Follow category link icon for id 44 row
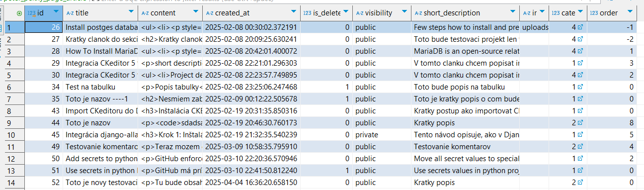This screenshot has height=190, width=644. click(x=580, y=123)
